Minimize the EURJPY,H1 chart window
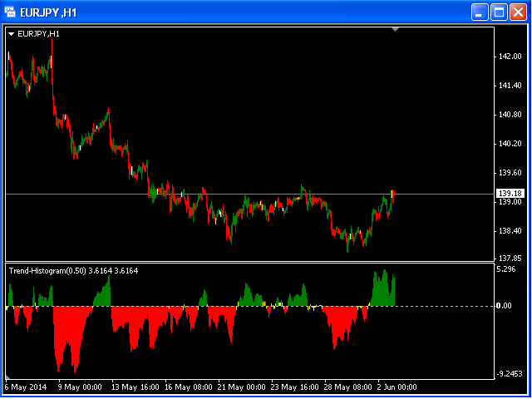 point(480,12)
